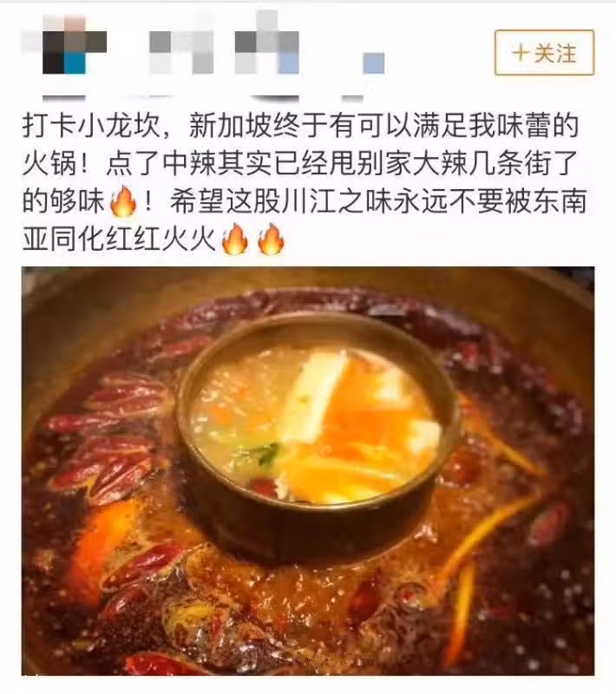The width and height of the screenshot is (616, 694).
Task: Click the first fire emoji after 红红火火
Action: [235, 239]
